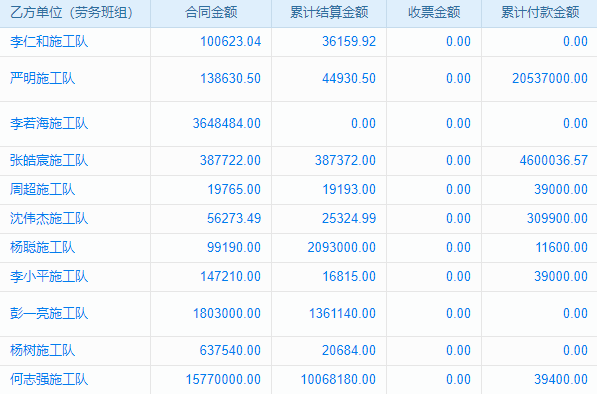Click settlement amount 36159.92

349,41
